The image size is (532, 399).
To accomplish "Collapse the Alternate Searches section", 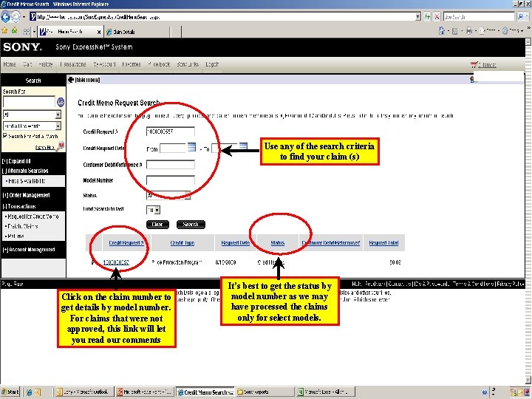I will click(25, 171).
